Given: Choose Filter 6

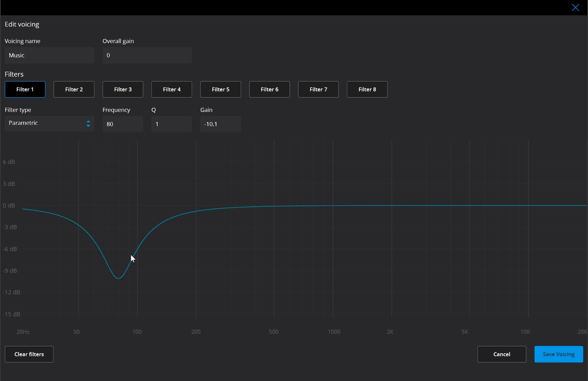Looking at the screenshot, I should tap(270, 89).
